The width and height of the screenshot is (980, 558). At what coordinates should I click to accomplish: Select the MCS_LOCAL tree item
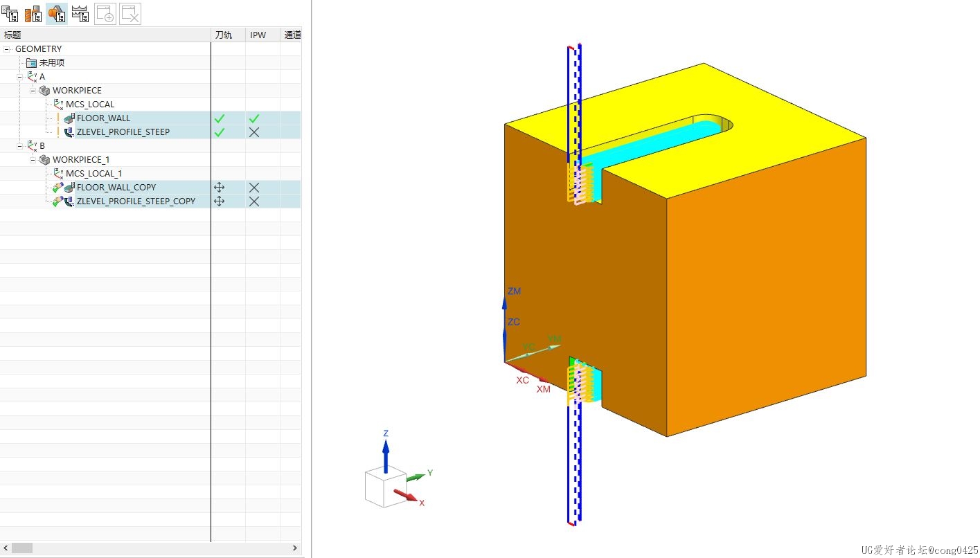90,105
